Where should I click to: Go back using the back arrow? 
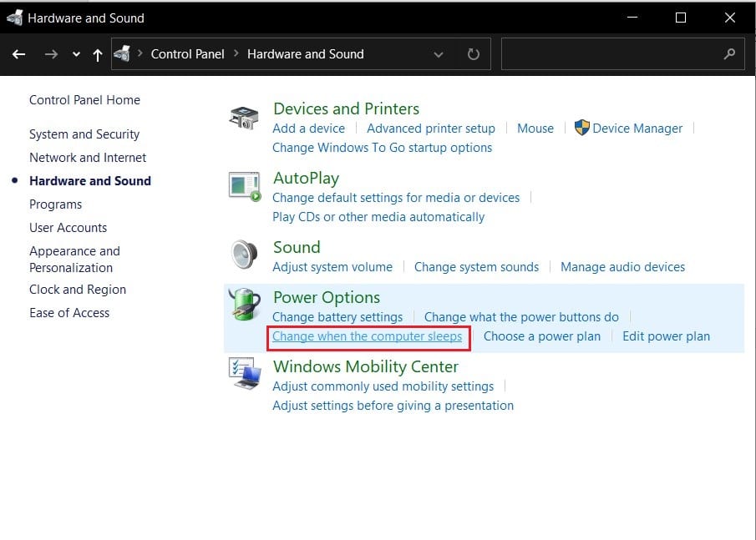tap(20, 54)
